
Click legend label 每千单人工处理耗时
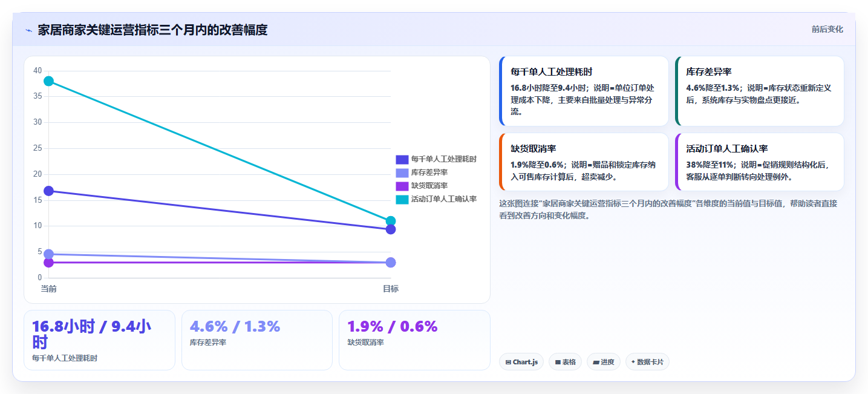444,159
